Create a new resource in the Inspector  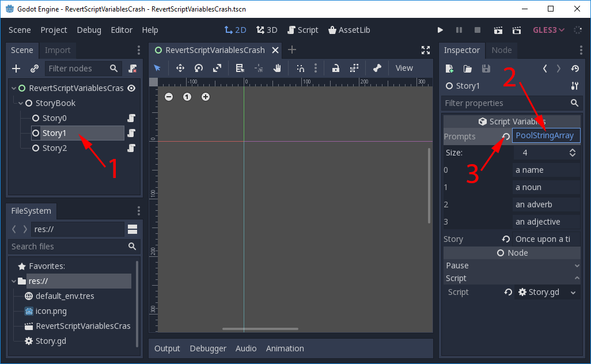449,68
